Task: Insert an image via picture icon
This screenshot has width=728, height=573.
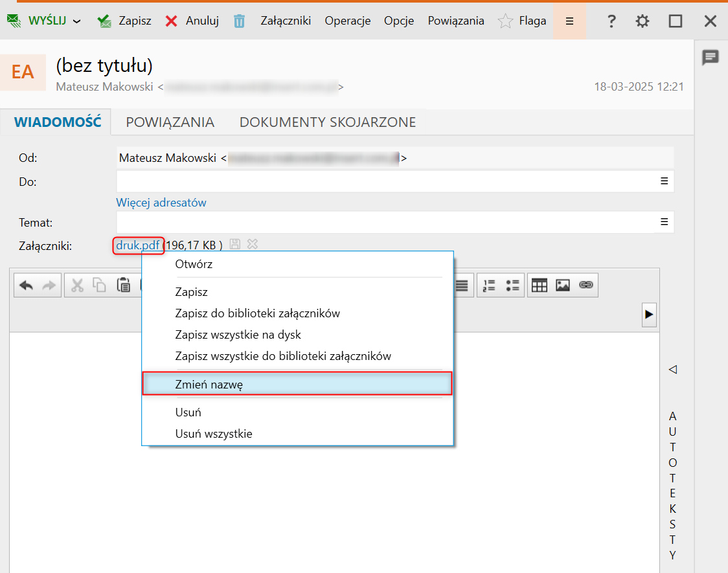Action: point(563,286)
